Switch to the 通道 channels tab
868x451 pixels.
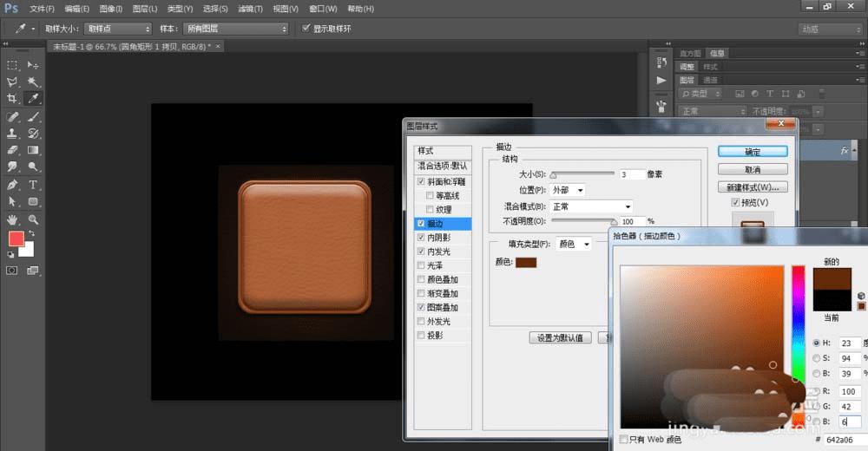tap(710, 80)
